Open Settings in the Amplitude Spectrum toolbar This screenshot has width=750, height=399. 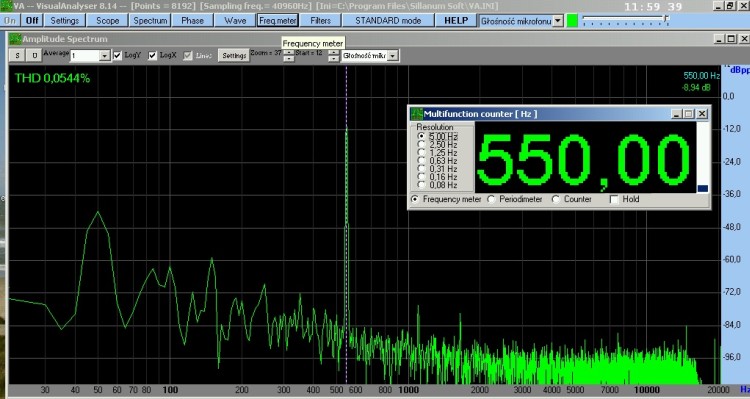(233, 55)
